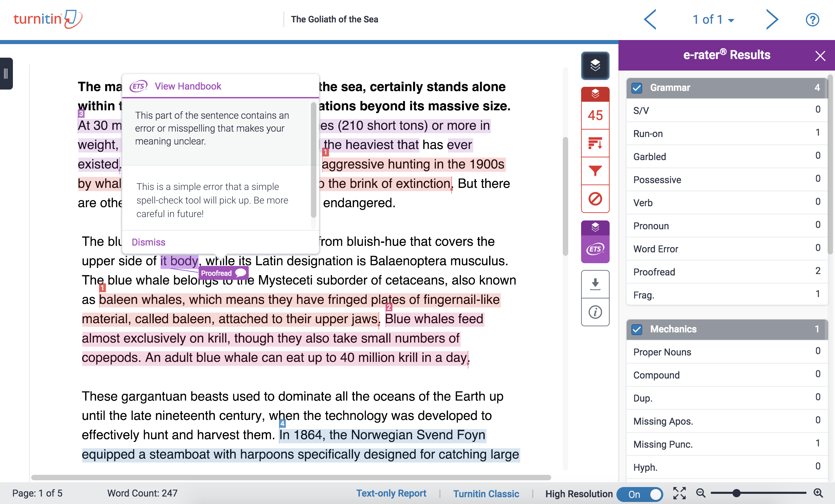Click the black active layers icon

pyautogui.click(x=595, y=65)
